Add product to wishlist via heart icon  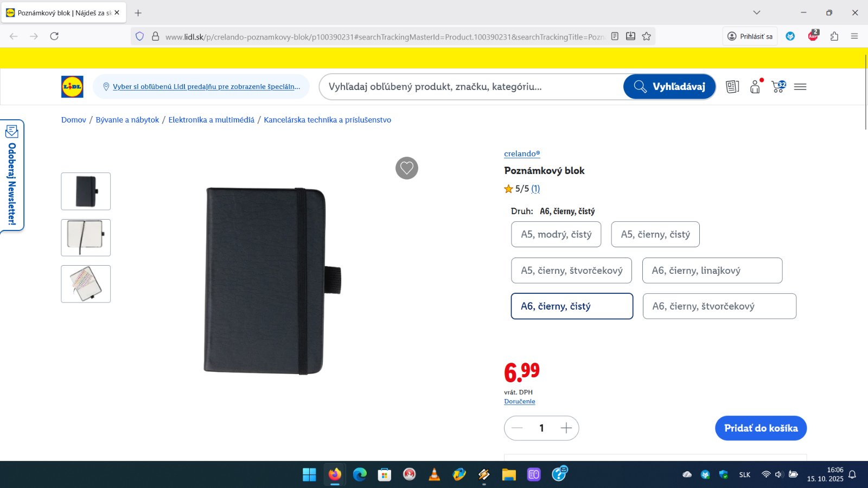tap(407, 168)
